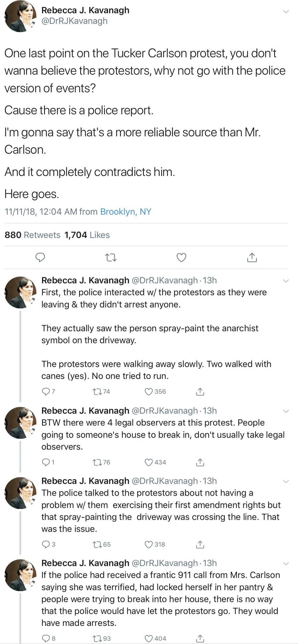Like the tweet with 356 likes
Screen dimensions: 298x644
[x=148, y=391]
